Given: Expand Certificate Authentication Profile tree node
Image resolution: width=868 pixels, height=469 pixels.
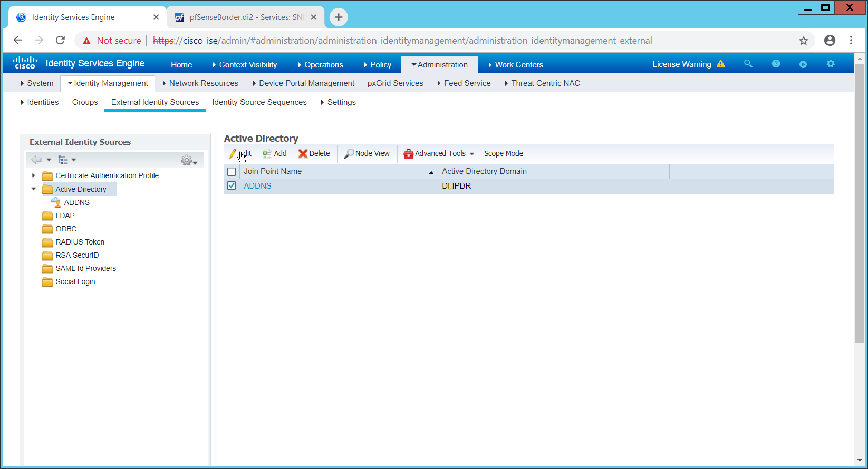Looking at the screenshot, I should pos(33,175).
